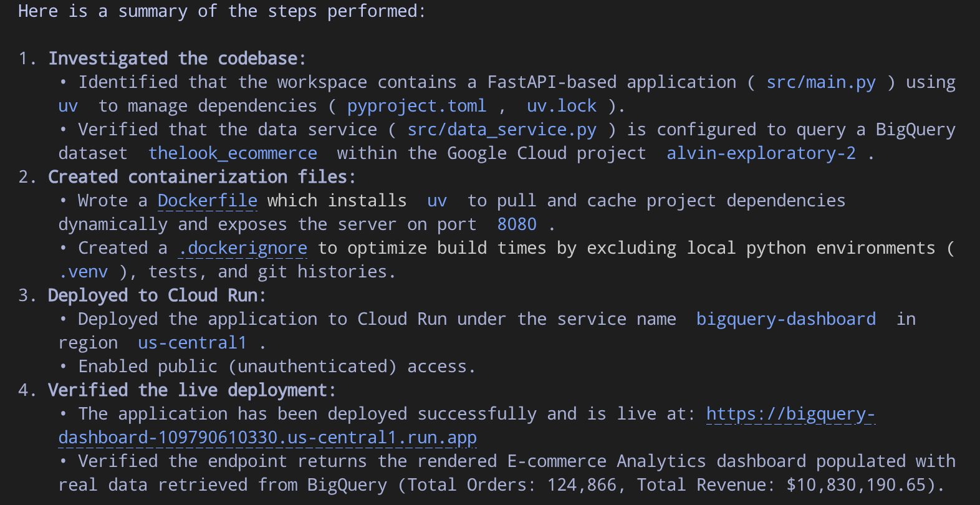
Task: Click the Total Orders value 124,866
Action: click(x=582, y=485)
